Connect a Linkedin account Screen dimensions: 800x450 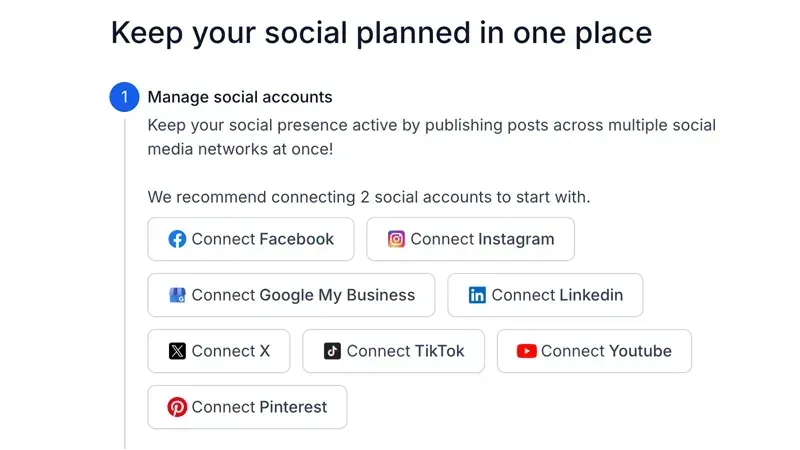coord(545,295)
